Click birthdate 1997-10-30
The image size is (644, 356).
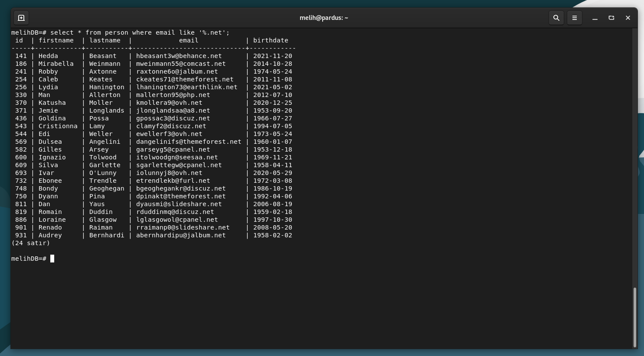tap(273, 220)
